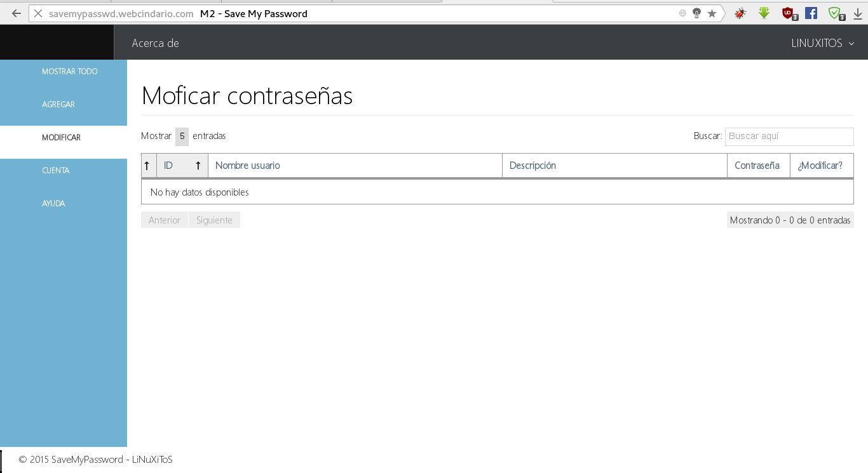Click 'No hay datos disponibles' row

coord(497,192)
